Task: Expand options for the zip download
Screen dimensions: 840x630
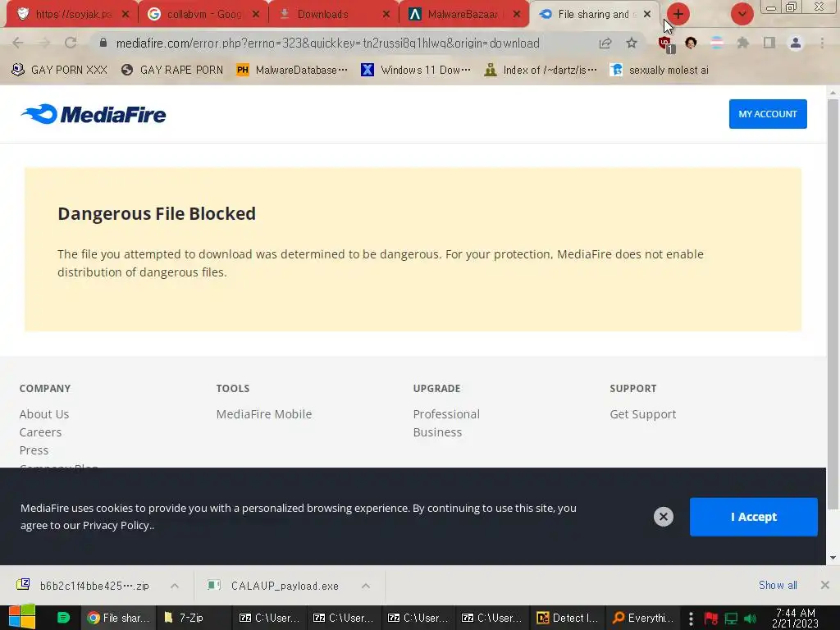Action: (175, 586)
